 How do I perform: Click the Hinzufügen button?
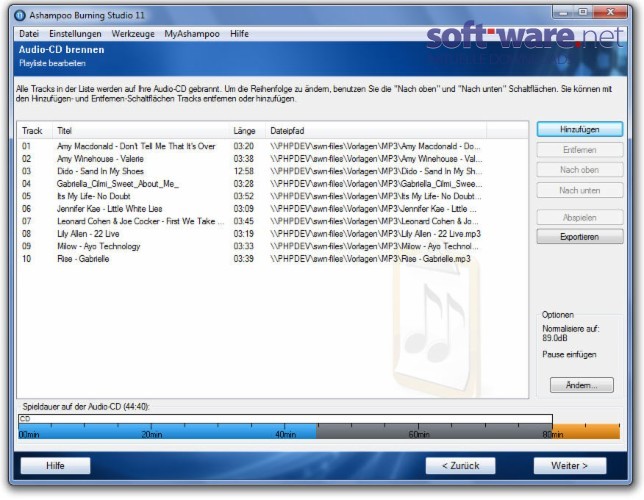point(580,129)
